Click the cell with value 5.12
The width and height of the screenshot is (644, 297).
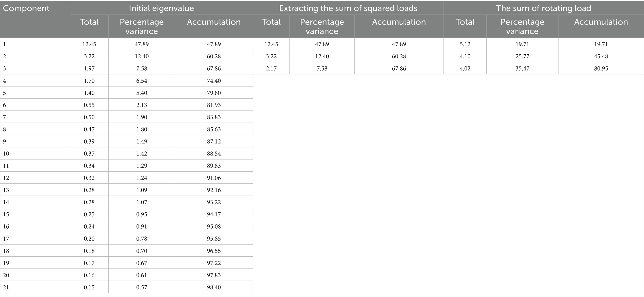pyautogui.click(x=465, y=44)
